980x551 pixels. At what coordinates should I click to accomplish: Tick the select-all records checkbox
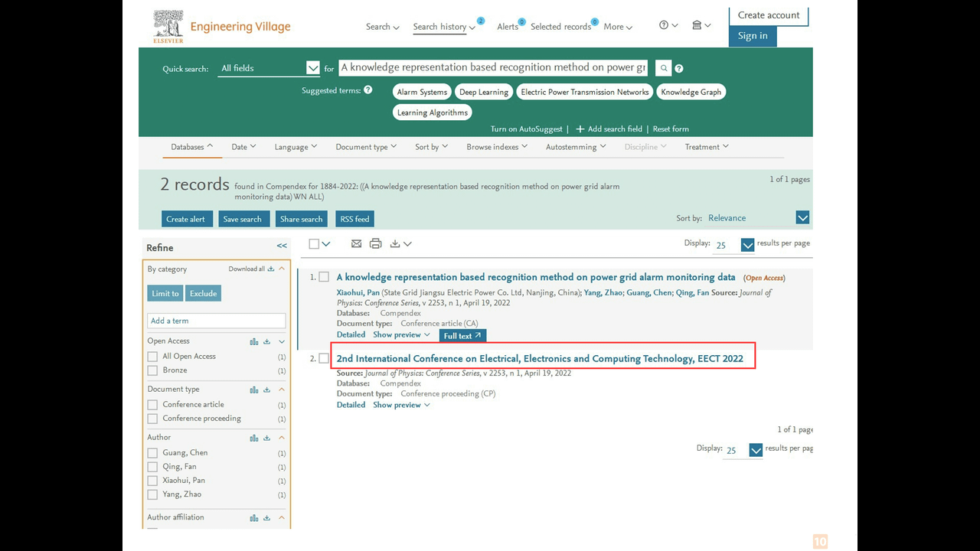coord(314,243)
